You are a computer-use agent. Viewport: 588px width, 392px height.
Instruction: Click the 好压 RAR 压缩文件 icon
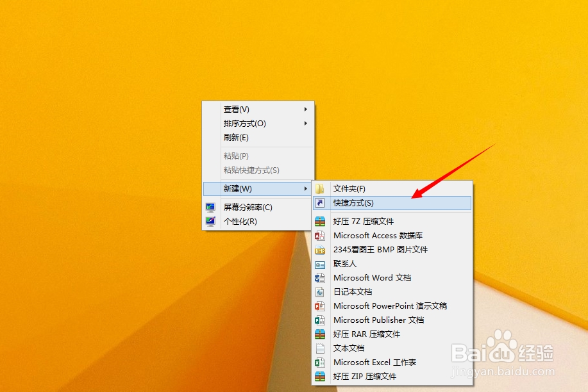[321, 334]
